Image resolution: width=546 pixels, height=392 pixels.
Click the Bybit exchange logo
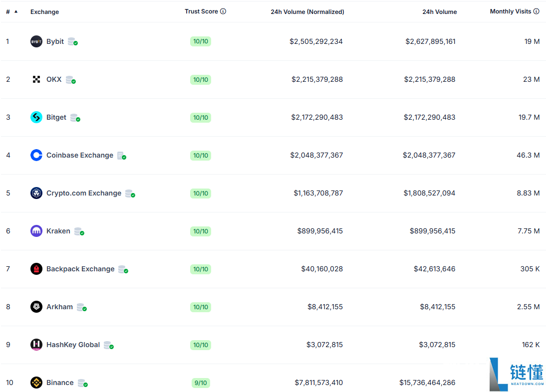click(x=36, y=41)
